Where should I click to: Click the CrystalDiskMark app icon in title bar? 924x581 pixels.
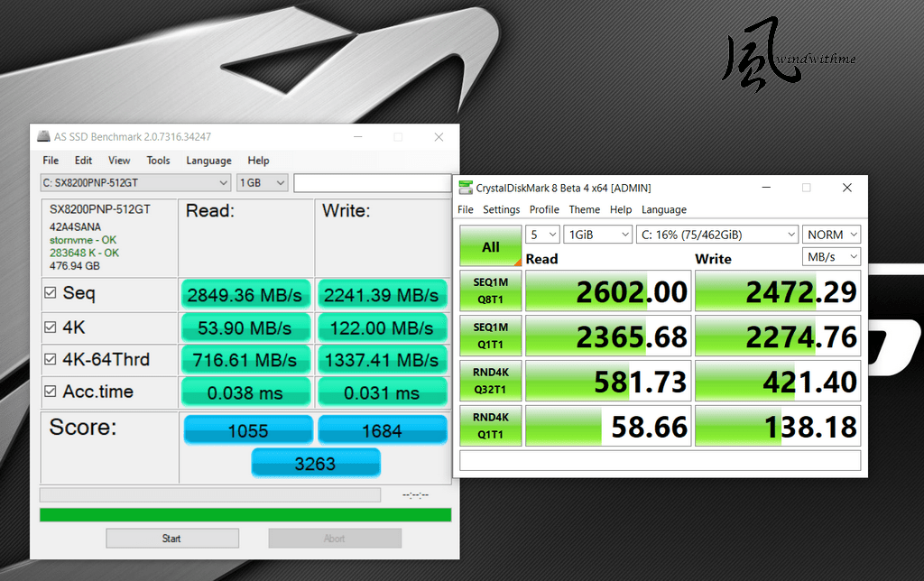tap(466, 188)
